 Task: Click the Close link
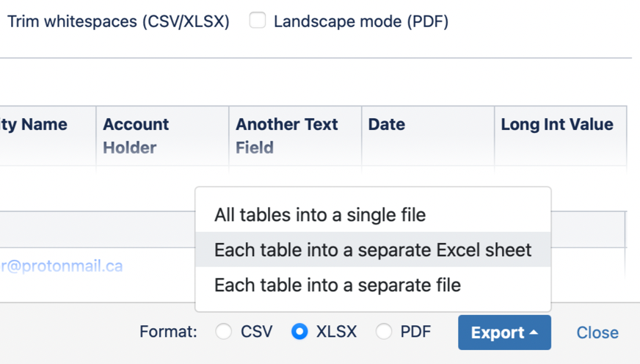point(597,332)
